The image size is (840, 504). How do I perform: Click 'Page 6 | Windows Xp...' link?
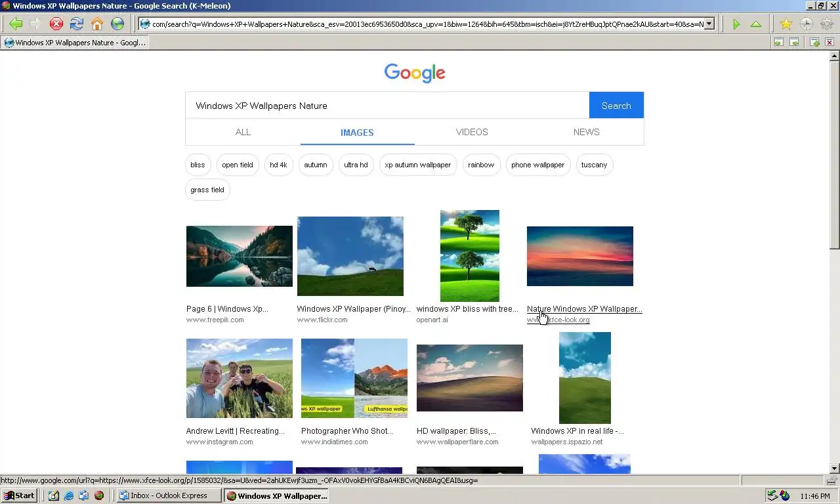coord(227,309)
